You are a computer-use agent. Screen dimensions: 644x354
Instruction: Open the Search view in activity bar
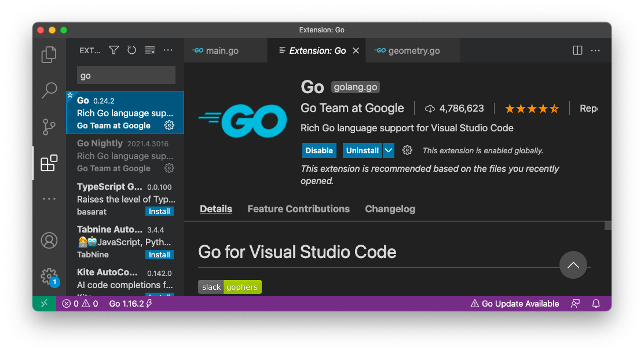point(49,90)
